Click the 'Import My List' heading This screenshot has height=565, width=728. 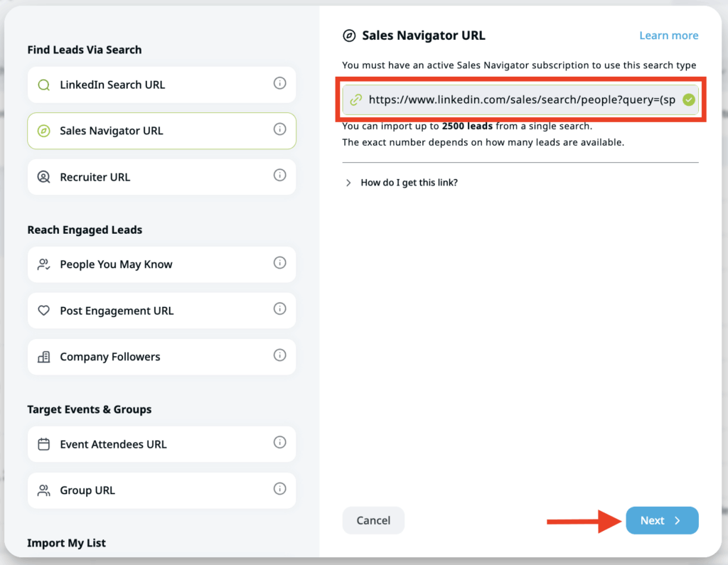pyautogui.click(x=66, y=543)
